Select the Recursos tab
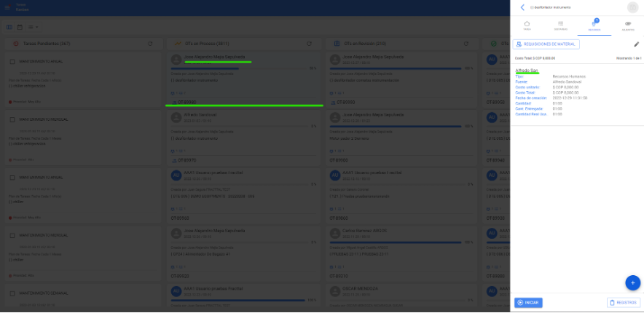The height and width of the screenshot is (313, 644). click(594, 25)
